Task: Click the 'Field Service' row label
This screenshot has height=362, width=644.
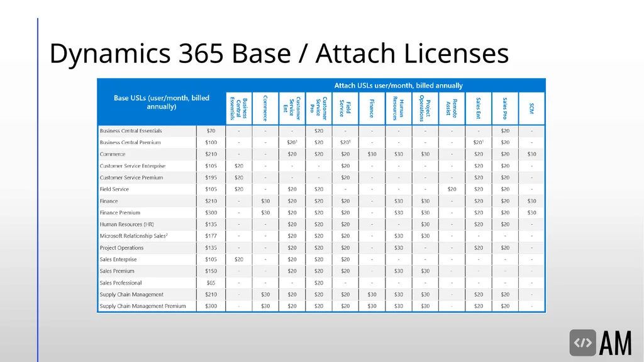Action: 114,189
